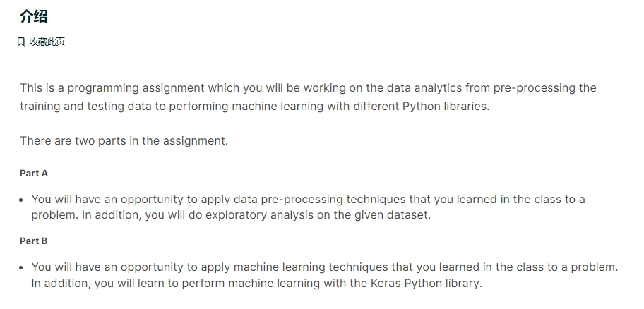This screenshot has height=309, width=644.
Task: Select the 收藏此页 bookmark link text
Action: tap(47, 42)
